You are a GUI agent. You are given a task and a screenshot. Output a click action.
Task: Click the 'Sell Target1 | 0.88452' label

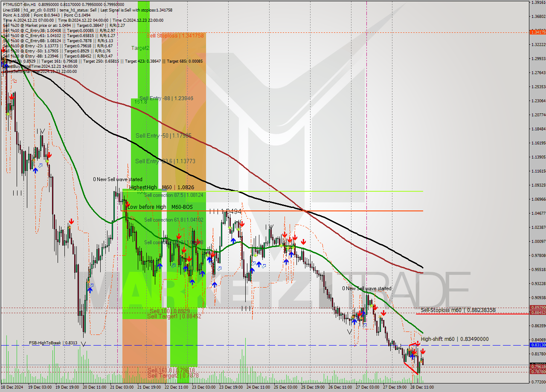[174, 316]
